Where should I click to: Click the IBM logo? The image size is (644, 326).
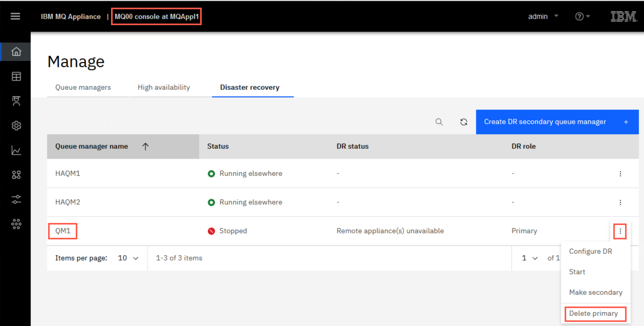(x=624, y=16)
